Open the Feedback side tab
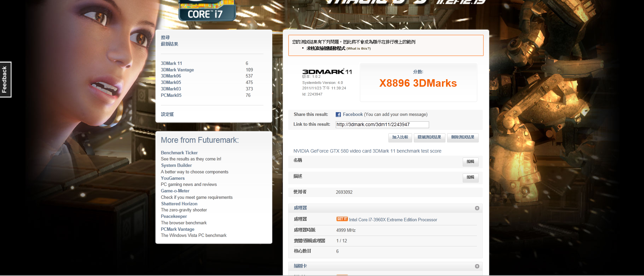 click(5, 80)
